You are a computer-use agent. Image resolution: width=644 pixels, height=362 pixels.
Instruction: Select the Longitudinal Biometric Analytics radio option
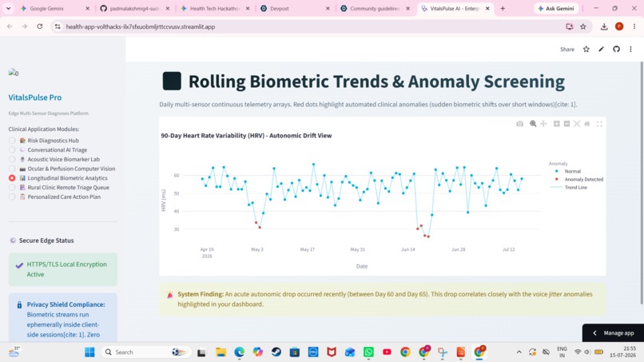pyautogui.click(x=58, y=178)
